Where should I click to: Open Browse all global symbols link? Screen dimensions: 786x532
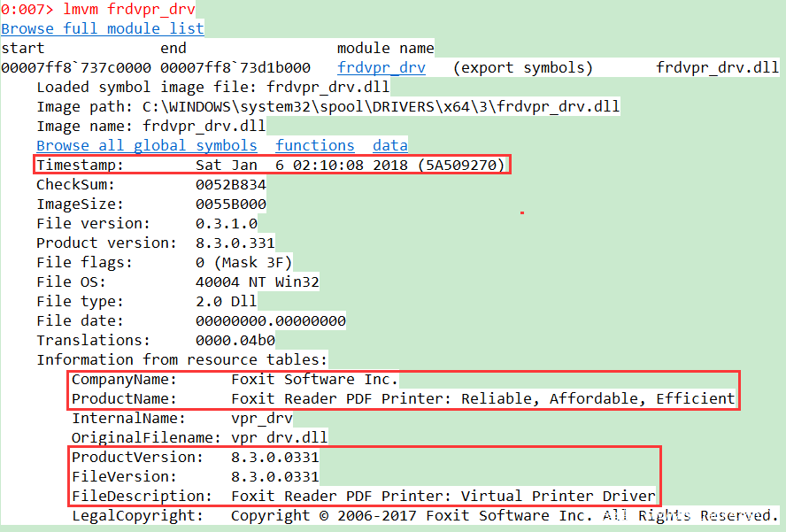click(147, 145)
